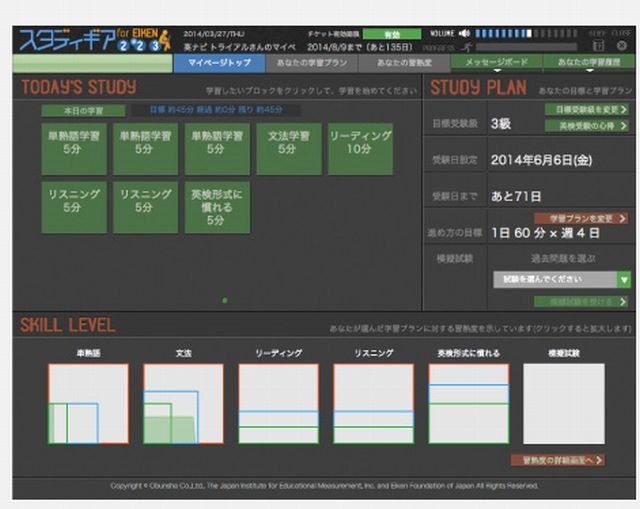640x509 pixels.
Task: Enlarge the リスニング skill level chart
Action: [373, 403]
